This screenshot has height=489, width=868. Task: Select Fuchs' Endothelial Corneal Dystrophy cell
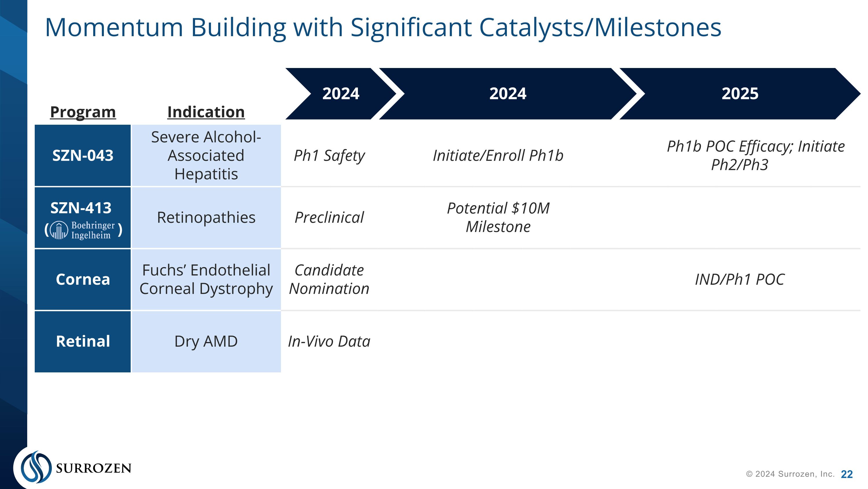206,280
